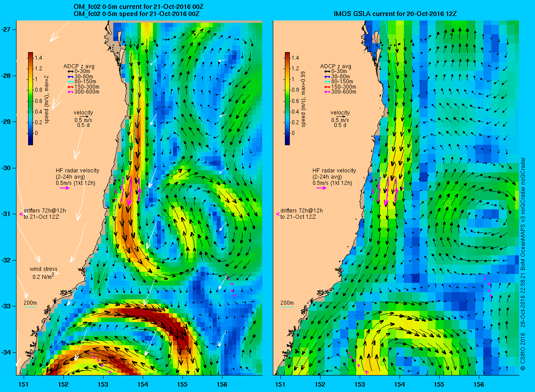Click the -33 latitude axis label

pos(6,306)
